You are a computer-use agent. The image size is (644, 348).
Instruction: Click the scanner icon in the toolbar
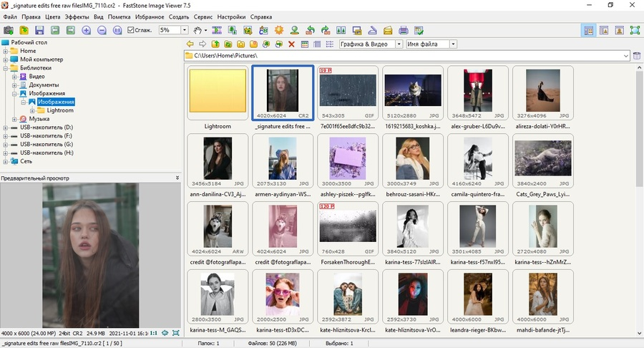point(373,30)
